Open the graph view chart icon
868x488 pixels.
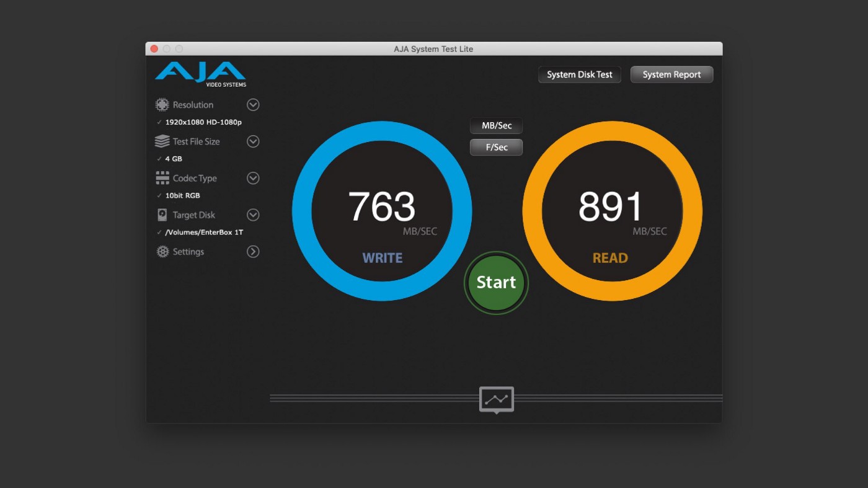(496, 399)
